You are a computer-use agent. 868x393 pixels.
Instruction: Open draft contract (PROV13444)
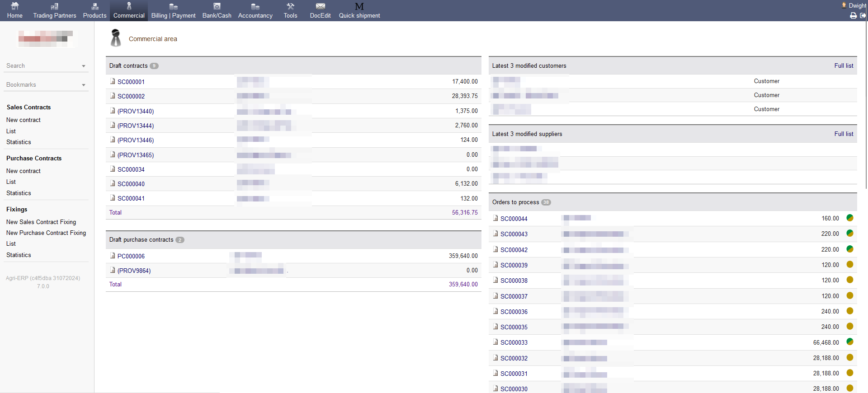[136, 126]
